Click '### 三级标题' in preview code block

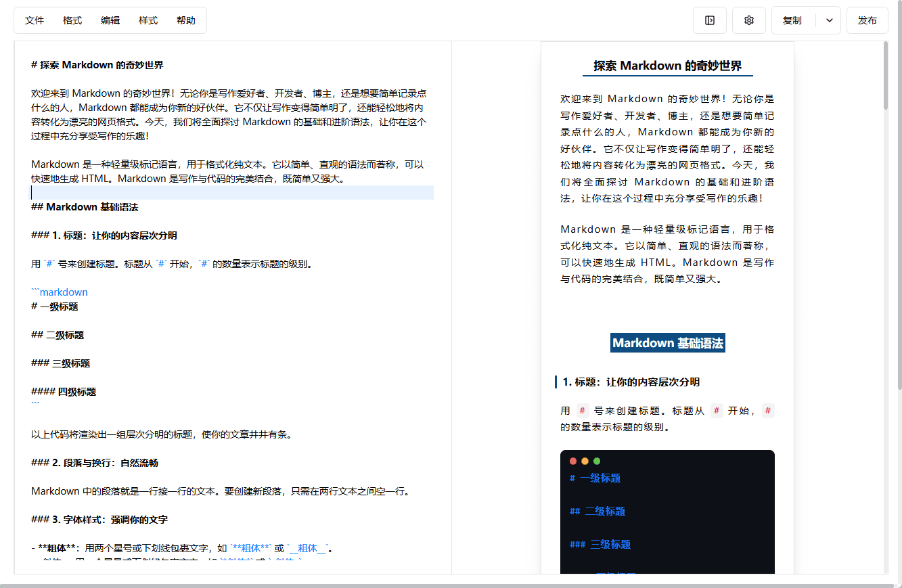600,545
